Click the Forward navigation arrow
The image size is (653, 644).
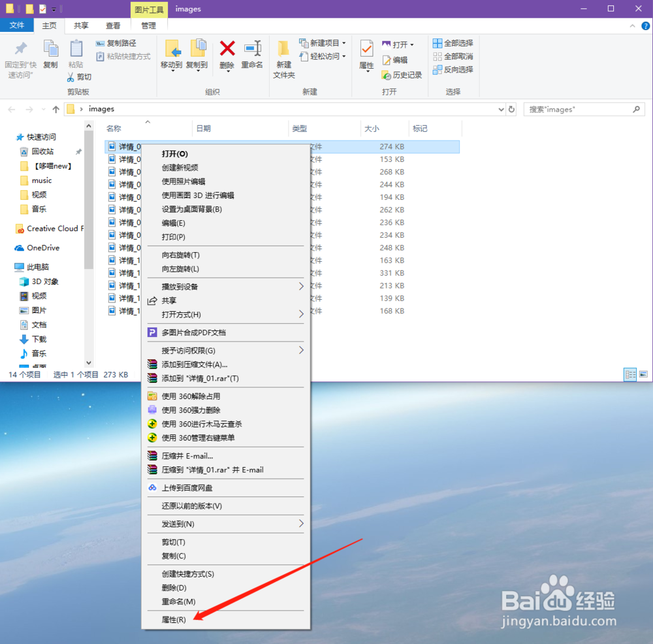[29, 110]
